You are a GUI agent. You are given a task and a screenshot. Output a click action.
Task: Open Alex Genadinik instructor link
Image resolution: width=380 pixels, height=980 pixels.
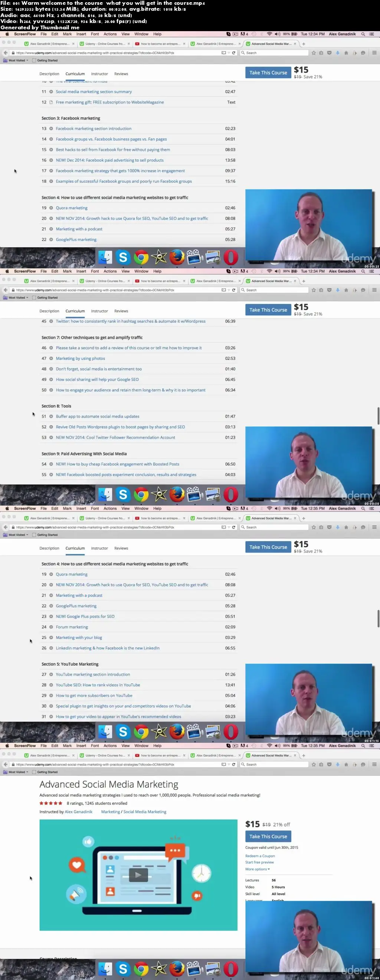pyautogui.click(x=78, y=811)
